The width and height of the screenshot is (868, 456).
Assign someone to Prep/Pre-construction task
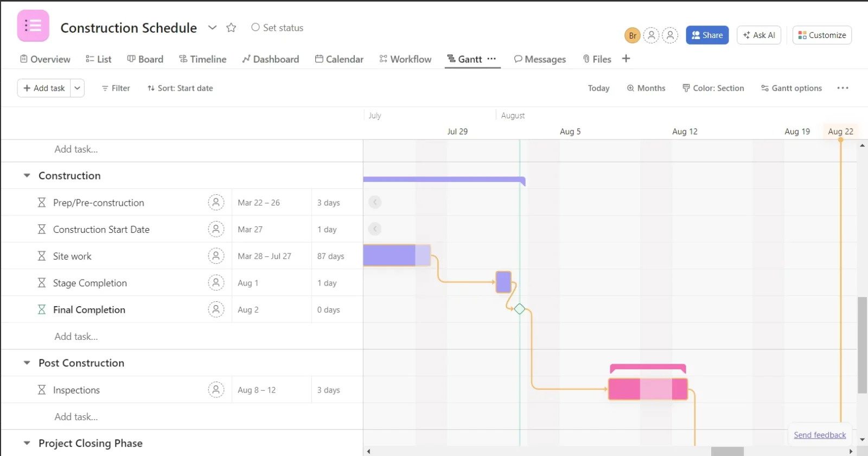(x=216, y=202)
